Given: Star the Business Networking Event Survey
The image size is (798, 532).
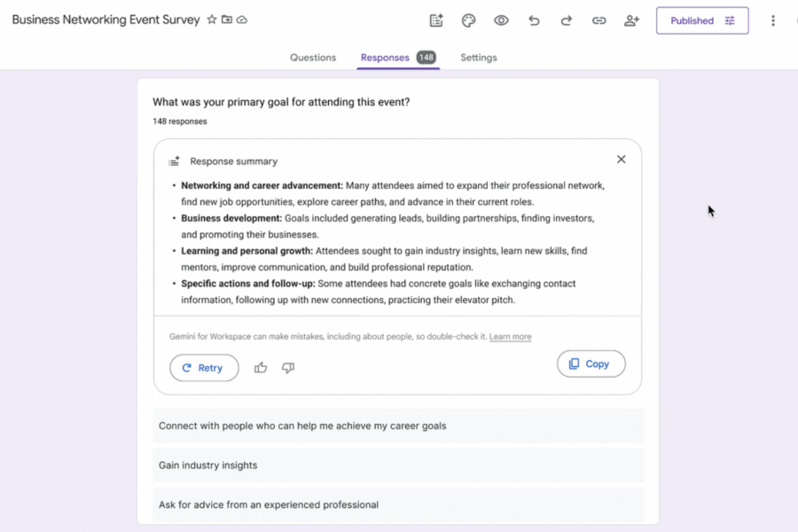Looking at the screenshot, I should pyautogui.click(x=212, y=19).
